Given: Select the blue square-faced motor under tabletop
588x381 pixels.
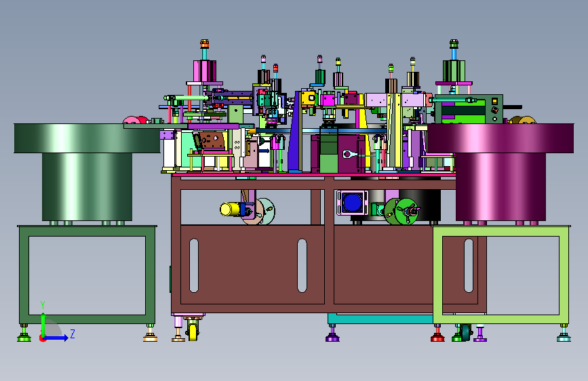Looking at the screenshot, I should (352, 203).
